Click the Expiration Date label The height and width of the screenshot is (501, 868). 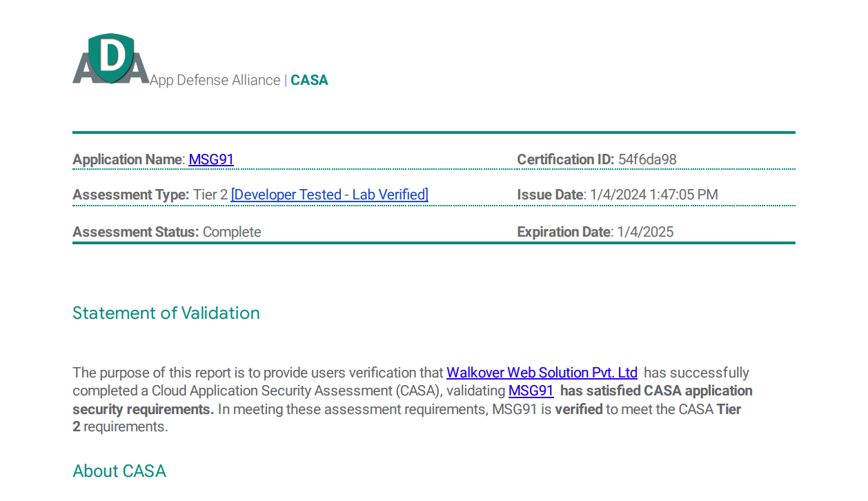click(x=564, y=232)
